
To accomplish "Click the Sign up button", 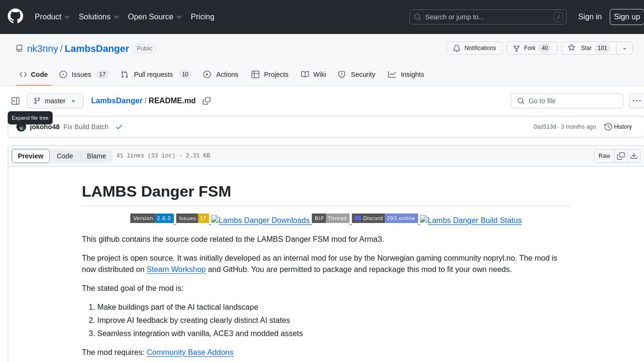I will pyautogui.click(x=627, y=17).
